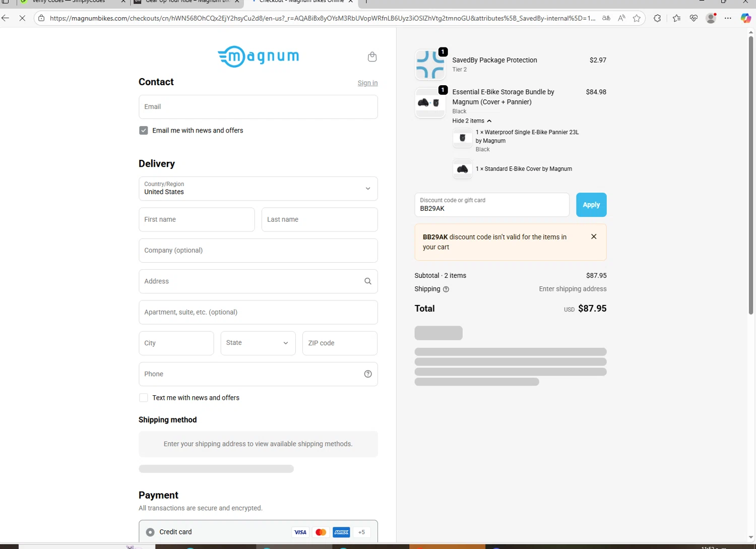Open the Copilot sidebar icon
Viewport: 756px width, 549px height.
[x=746, y=18]
